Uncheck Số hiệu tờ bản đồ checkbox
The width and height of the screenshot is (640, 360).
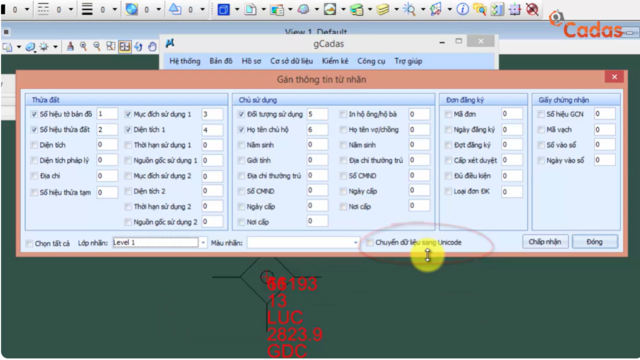click(x=34, y=114)
